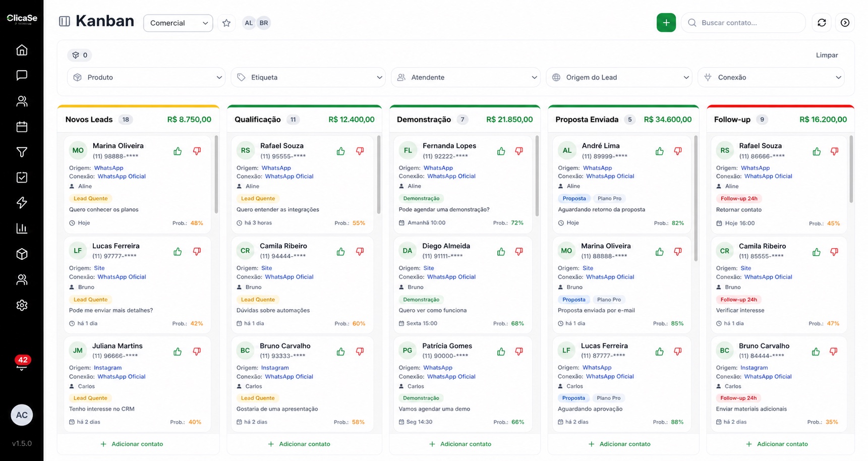The height and width of the screenshot is (461, 868).
Task: Thumbs up Marina Oliveira in Novos Leads
Action: 178,151
